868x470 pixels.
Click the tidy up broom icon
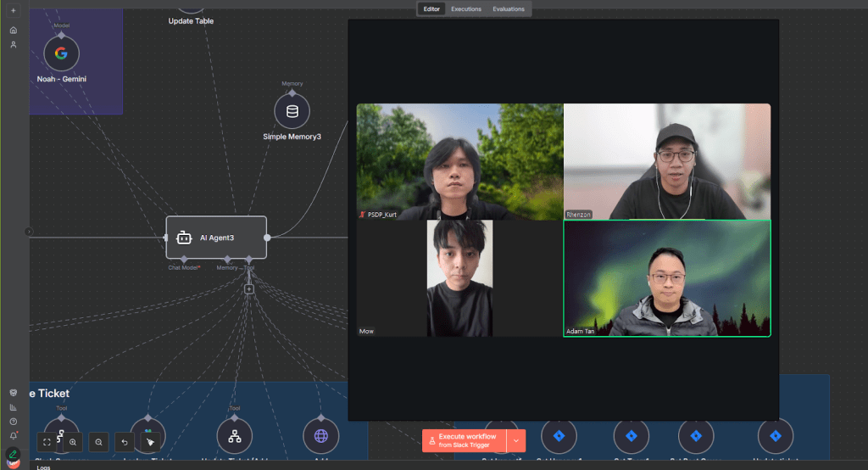pyautogui.click(x=150, y=441)
